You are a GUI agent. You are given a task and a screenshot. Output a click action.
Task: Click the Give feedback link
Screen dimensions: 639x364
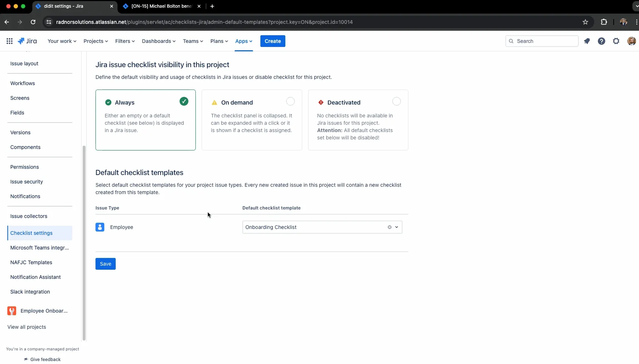coord(46,359)
